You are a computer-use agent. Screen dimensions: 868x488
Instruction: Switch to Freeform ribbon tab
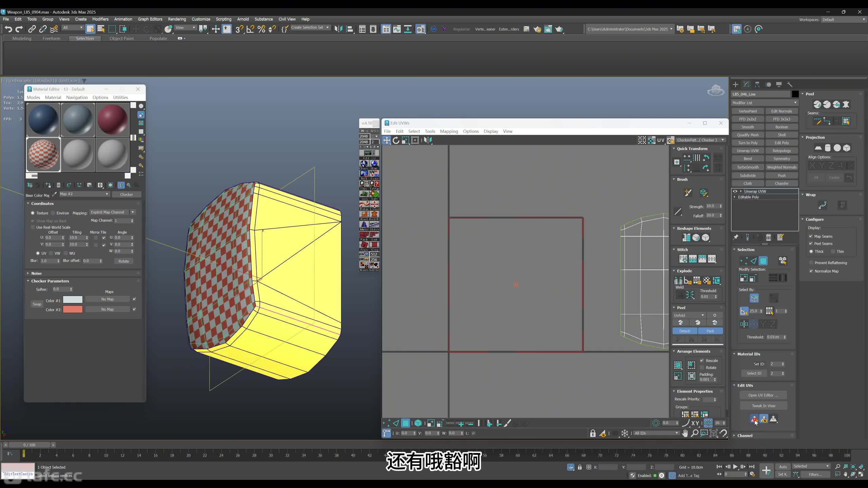[x=51, y=38]
